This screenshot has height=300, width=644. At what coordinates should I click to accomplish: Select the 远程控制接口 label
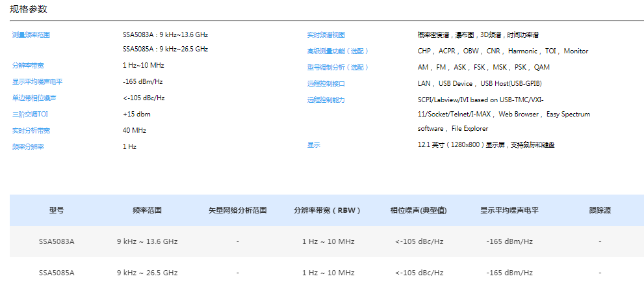click(x=326, y=84)
